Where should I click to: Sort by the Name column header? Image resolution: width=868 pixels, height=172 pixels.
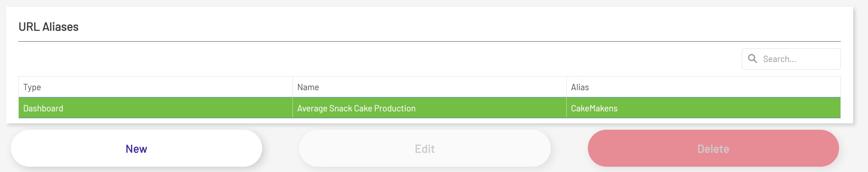tap(429, 87)
